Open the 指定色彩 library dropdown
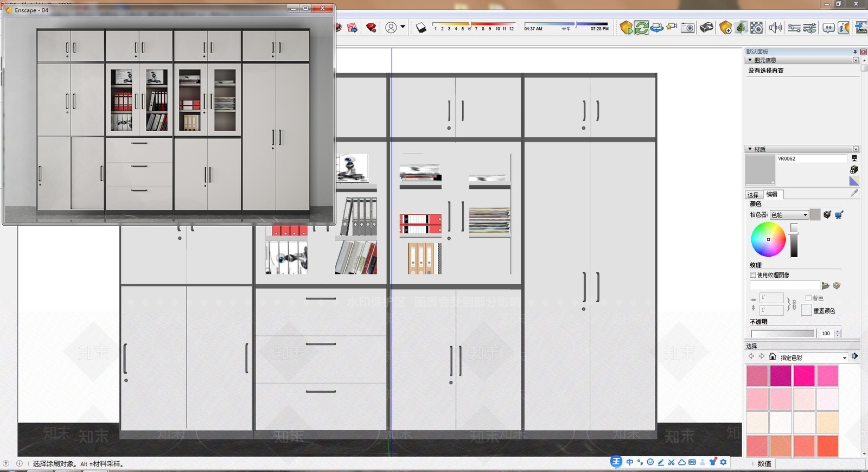Viewport: 868px width, 472px height. 813,358
